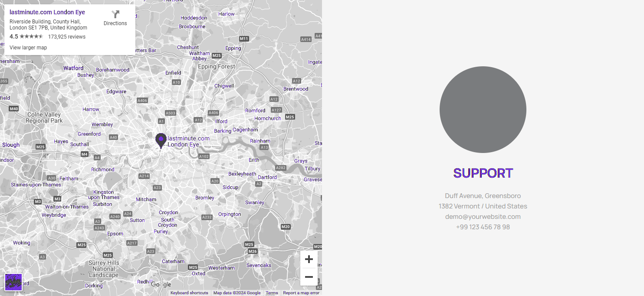Click the lastminute.com London Eye title
Viewport: 644px width, 296px height.
coord(47,12)
